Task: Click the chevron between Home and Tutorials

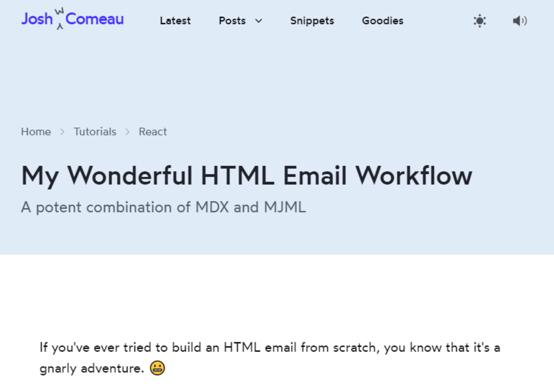Action: pos(62,132)
